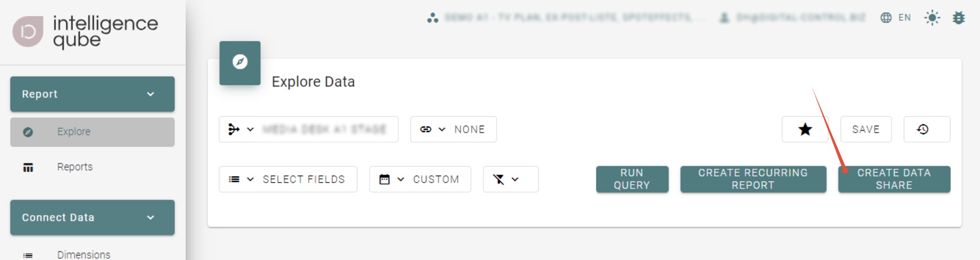Open the data source selector dropdown

pyautogui.click(x=308, y=129)
